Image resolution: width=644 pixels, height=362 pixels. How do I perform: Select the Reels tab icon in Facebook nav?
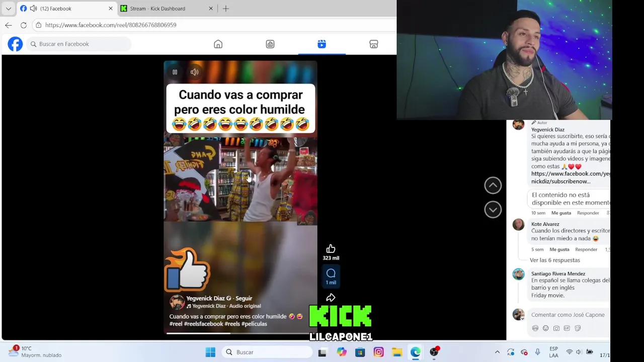point(322,44)
